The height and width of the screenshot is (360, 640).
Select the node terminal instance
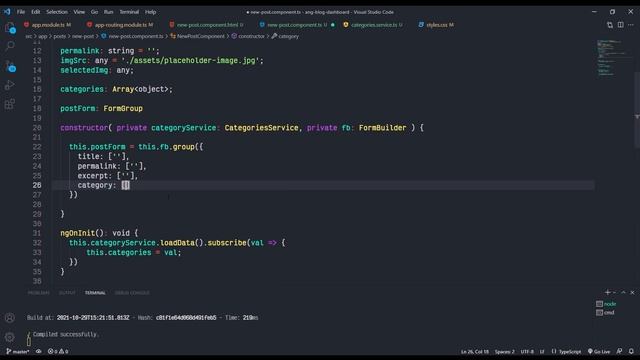tap(606, 304)
